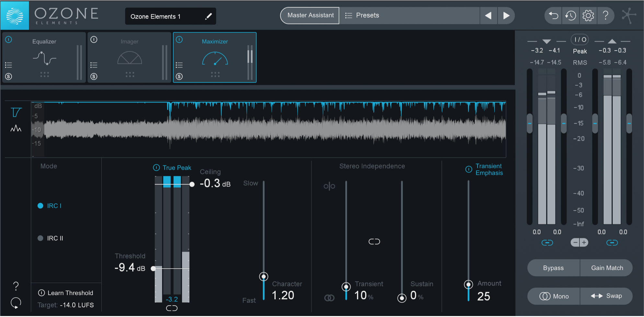Viewport: 644px width, 317px height.
Task: Swap the stereo channels
Action: [607, 296]
